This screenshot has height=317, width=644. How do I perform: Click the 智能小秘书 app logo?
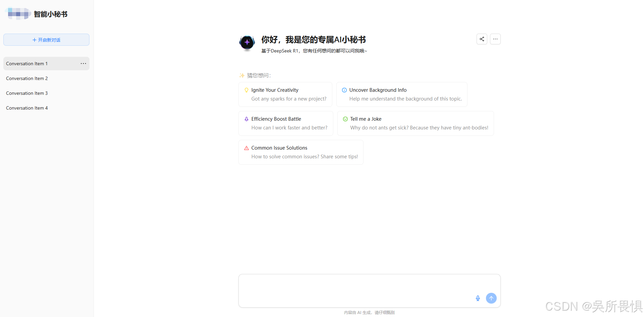tap(18, 14)
